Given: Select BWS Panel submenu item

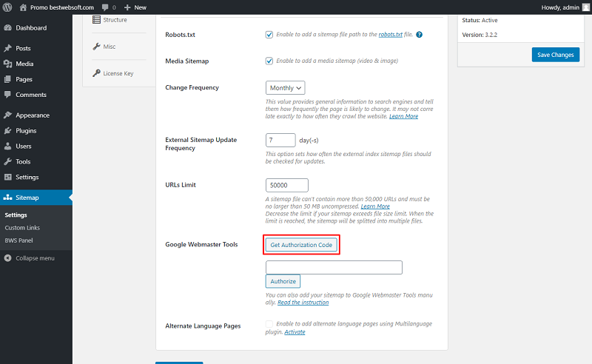Looking at the screenshot, I should 19,240.
